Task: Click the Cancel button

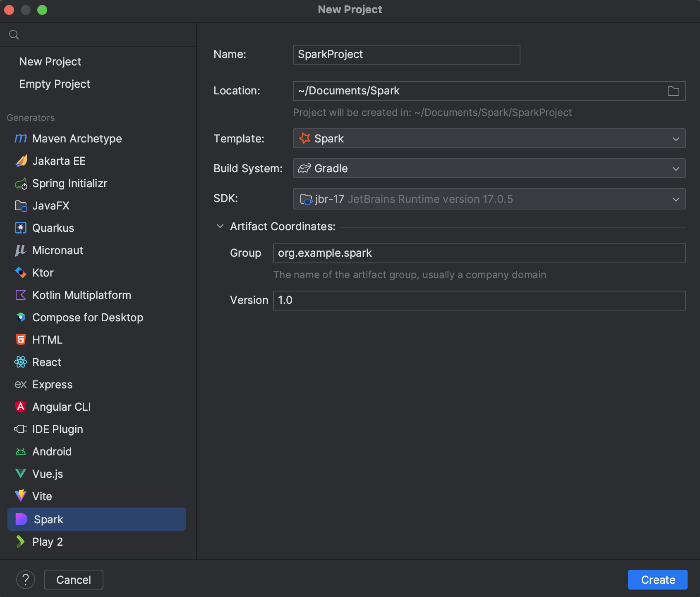Action: pos(74,580)
